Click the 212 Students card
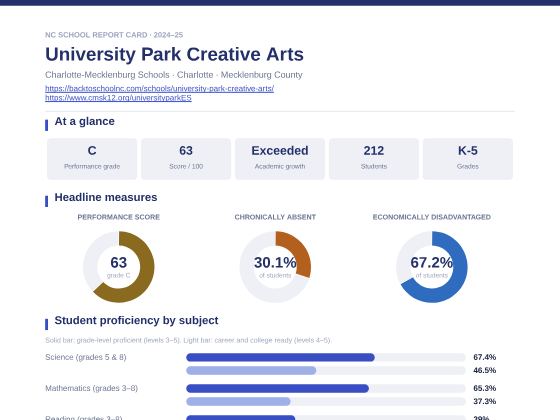Screen dimensions: 560x420 [x=374, y=159]
